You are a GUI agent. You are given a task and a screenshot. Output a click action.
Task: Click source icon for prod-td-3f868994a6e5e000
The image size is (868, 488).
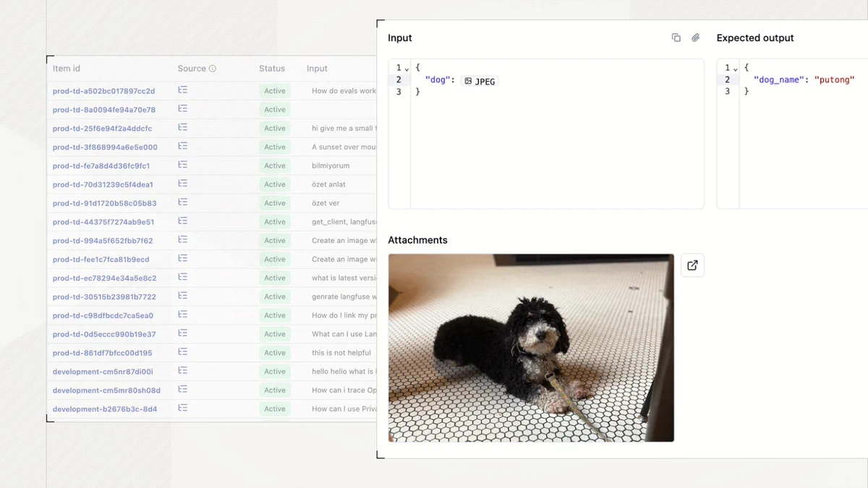pos(183,147)
